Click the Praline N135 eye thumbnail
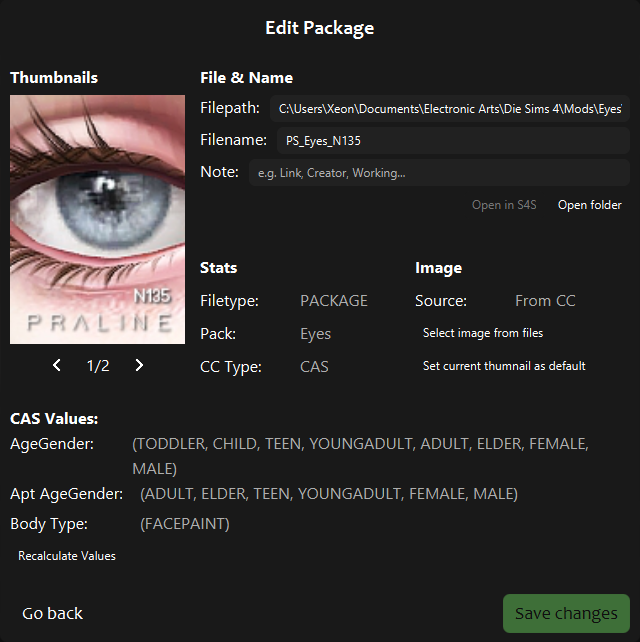Viewport: 640px width, 642px height. [97, 219]
